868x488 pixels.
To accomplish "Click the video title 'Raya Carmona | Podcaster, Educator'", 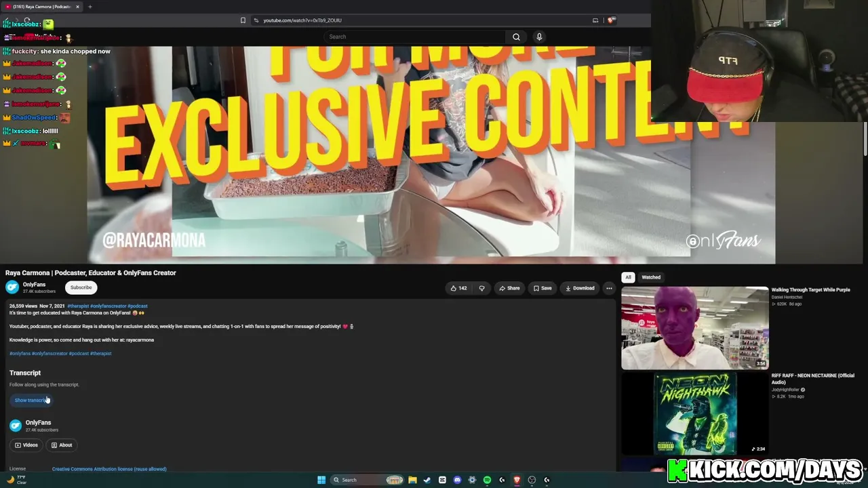I will coord(91,273).
